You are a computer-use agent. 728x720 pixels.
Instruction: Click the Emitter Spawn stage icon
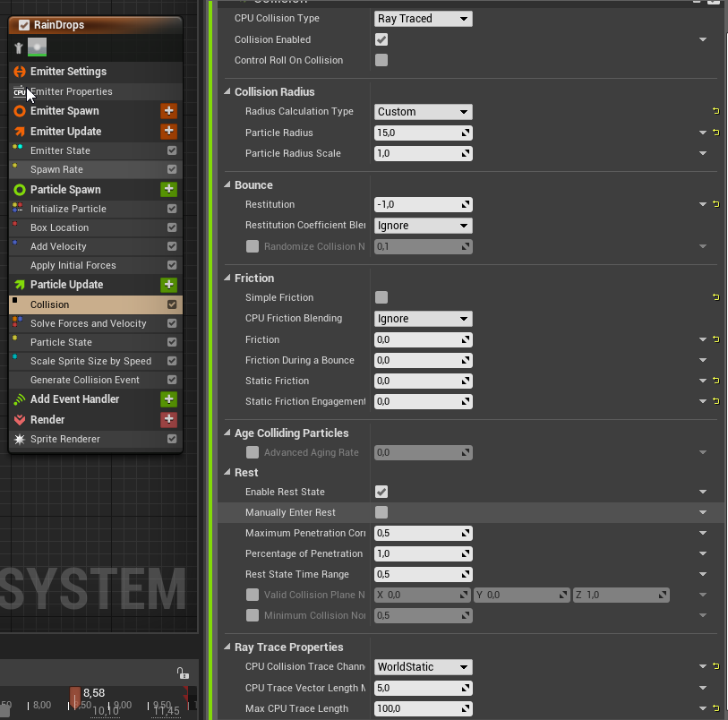click(x=20, y=111)
